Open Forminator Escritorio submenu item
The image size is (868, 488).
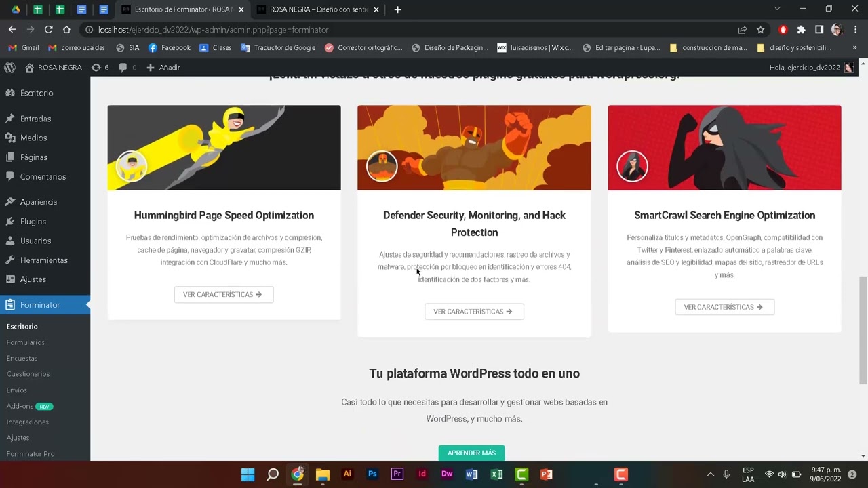[22, 327]
